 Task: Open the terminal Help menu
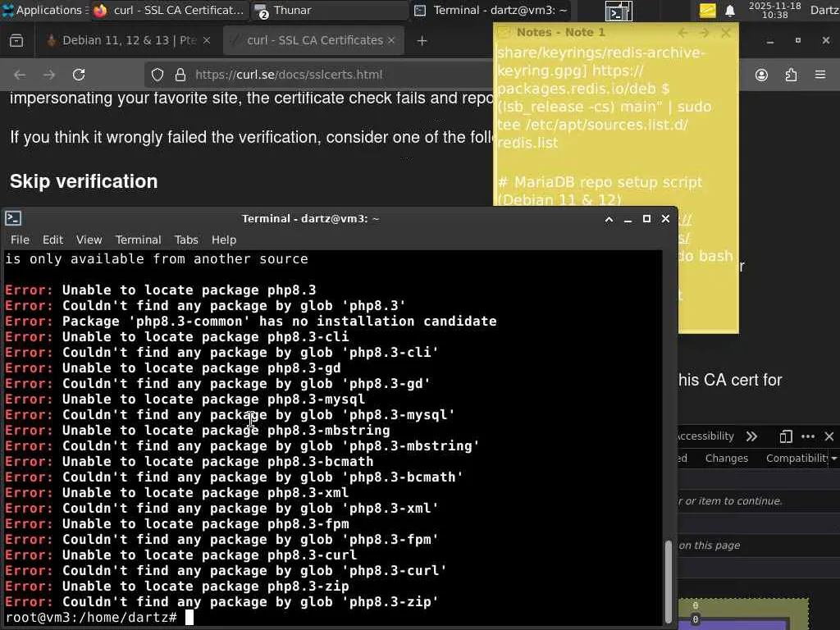point(224,240)
